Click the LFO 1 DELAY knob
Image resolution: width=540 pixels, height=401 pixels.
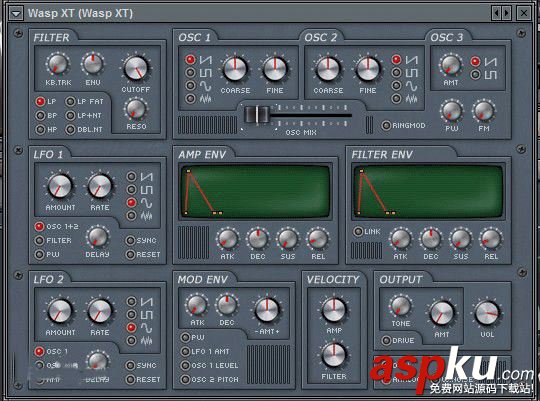pyautogui.click(x=97, y=237)
